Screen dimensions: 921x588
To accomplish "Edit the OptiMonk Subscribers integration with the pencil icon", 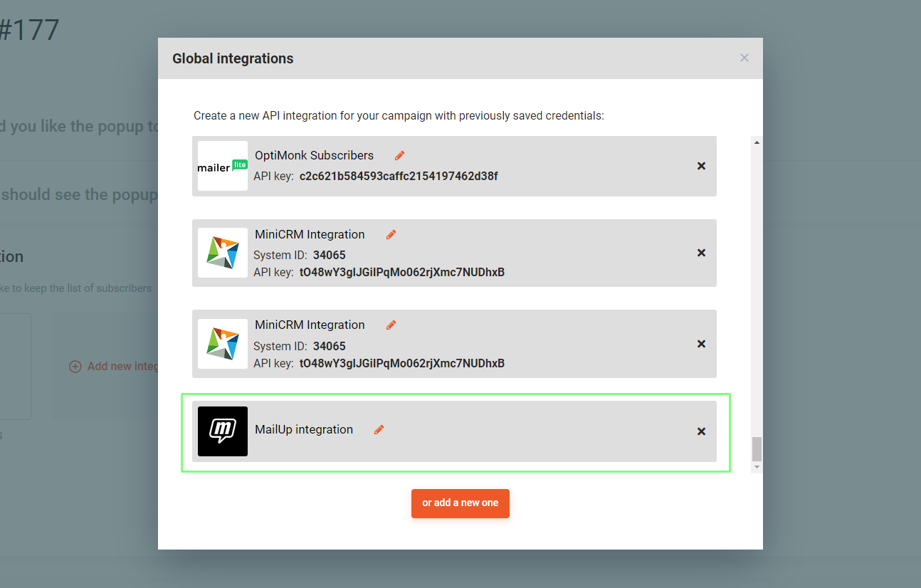I will coord(400,155).
